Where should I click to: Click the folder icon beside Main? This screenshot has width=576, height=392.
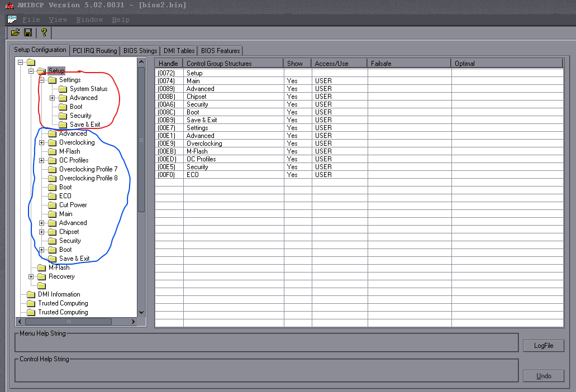[53, 214]
